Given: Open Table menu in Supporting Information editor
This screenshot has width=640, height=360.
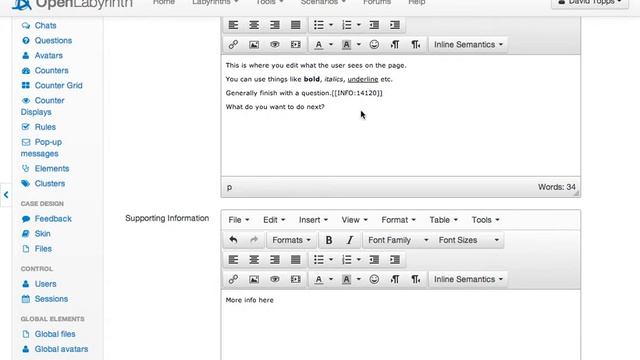Looking at the screenshot, I should [x=443, y=220].
